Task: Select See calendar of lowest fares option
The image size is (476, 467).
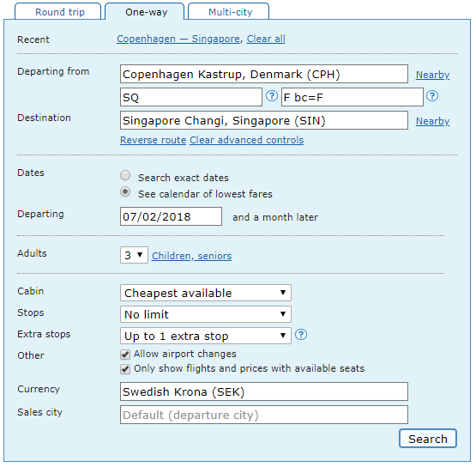Action: 125,192
